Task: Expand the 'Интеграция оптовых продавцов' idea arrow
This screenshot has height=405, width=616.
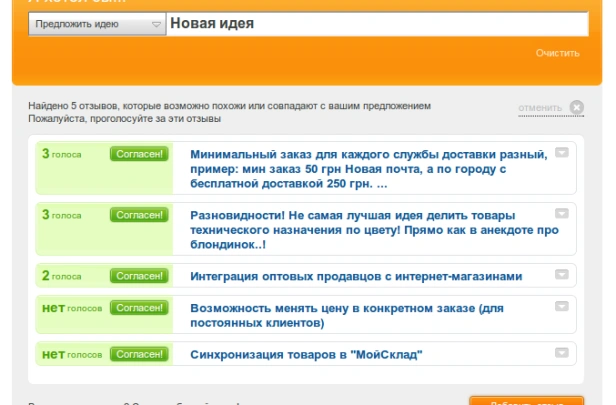Action: pos(562,274)
